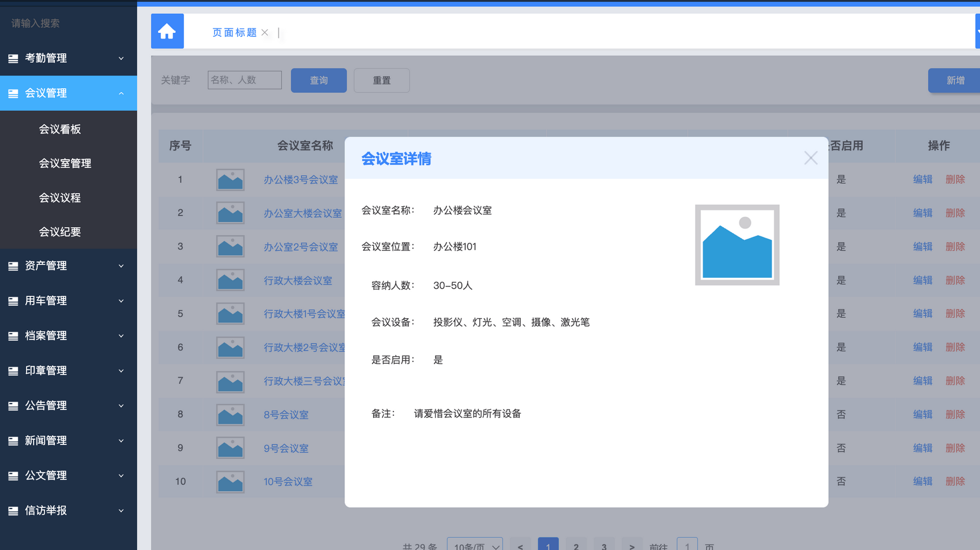Open the 8号会议室 link
The height and width of the screenshot is (550, 980).
click(x=286, y=415)
